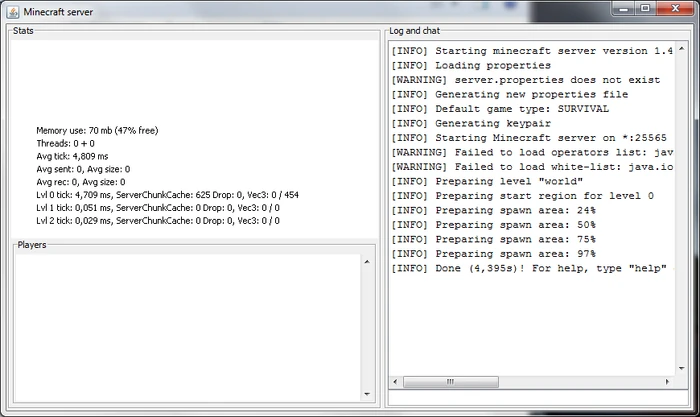Maximize the Minecraft server window
The image size is (700, 417).
[x=645, y=8]
